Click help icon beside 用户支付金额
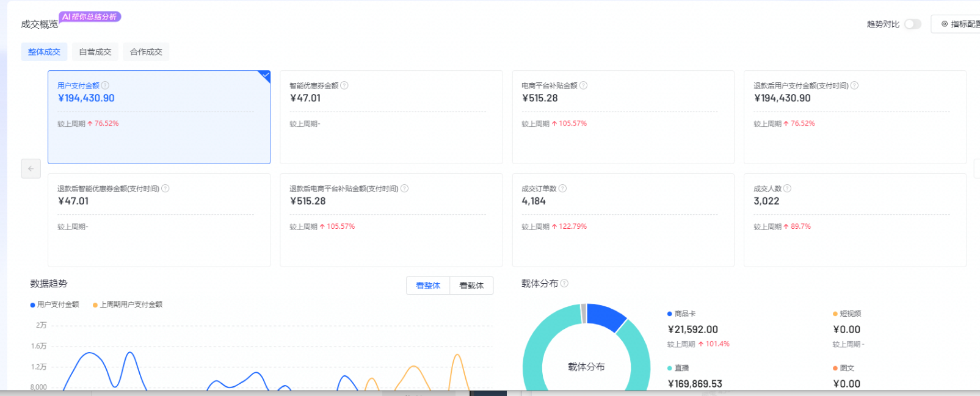 click(x=105, y=85)
